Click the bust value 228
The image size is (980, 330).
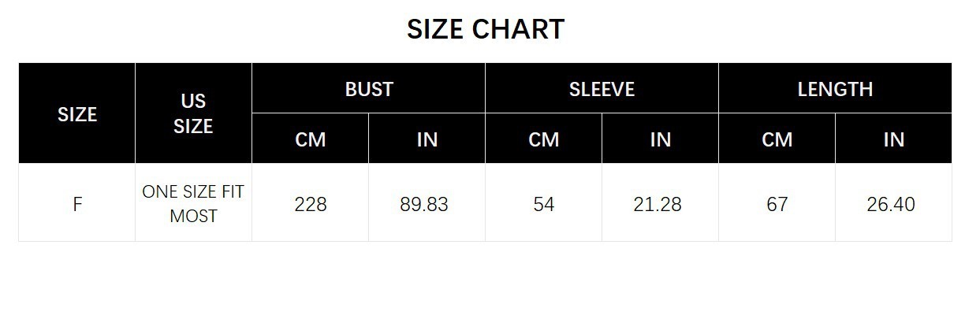tap(310, 203)
